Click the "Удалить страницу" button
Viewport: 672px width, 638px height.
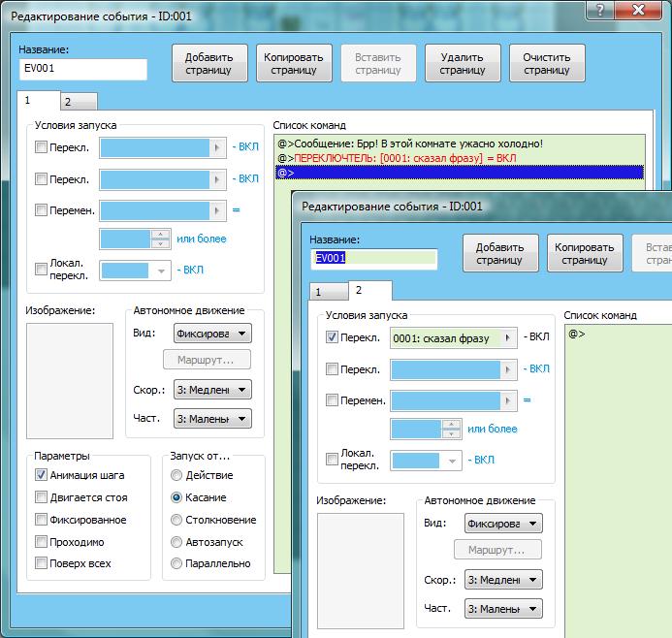tap(463, 63)
